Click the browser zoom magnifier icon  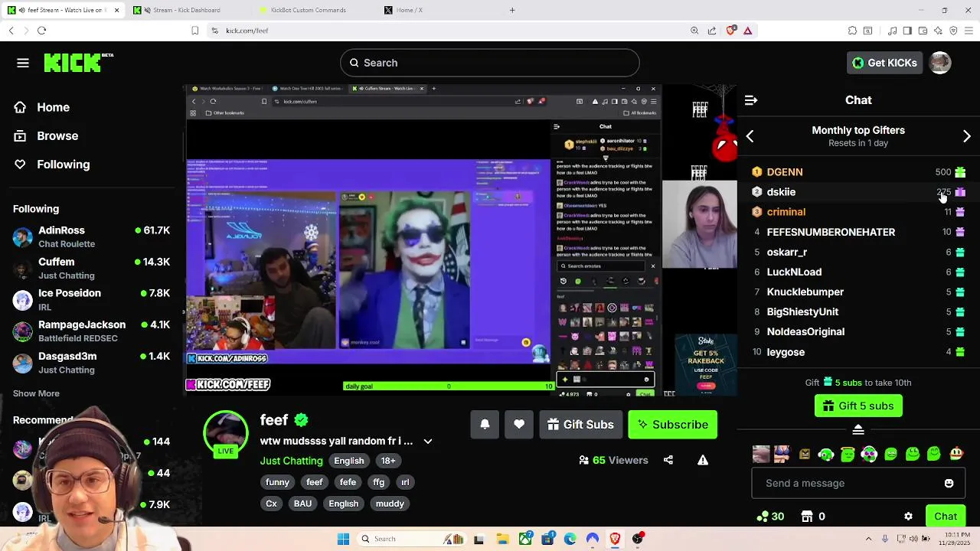(x=694, y=31)
